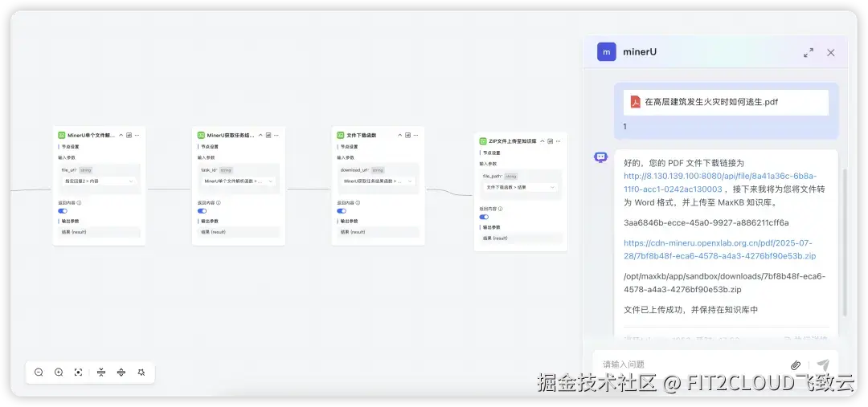Click the green icon of MinerU单个文件解析 node
Image resolution: width=868 pixels, height=407 pixels.
[62, 135]
